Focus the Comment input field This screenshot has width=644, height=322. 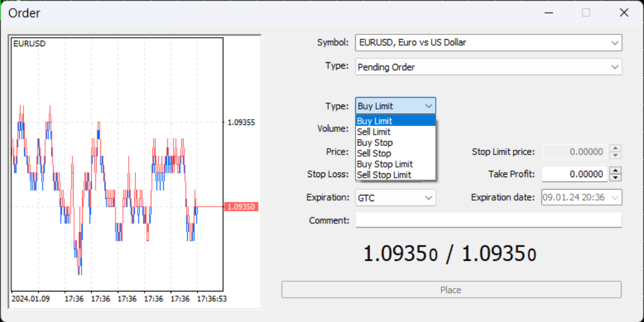(x=488, y=220)
